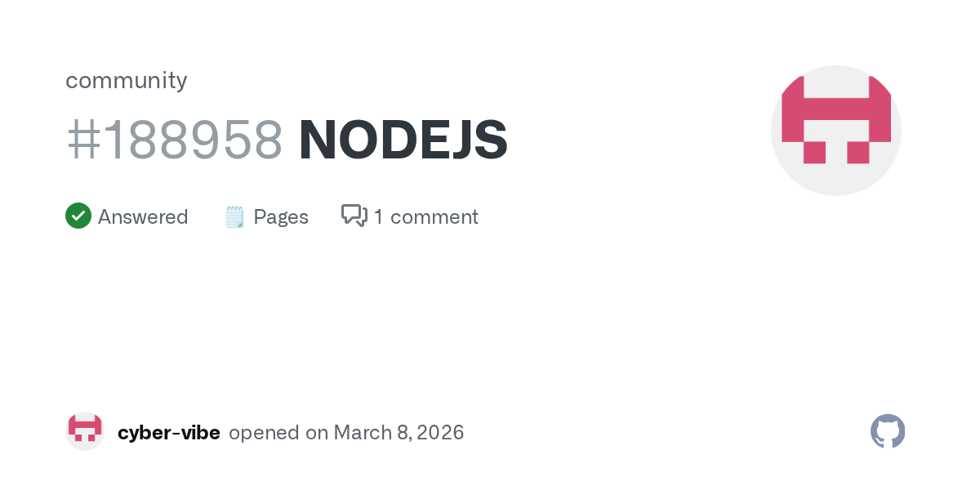
Task: Click the digit 1 in comment count
Action: pos(379,217)
